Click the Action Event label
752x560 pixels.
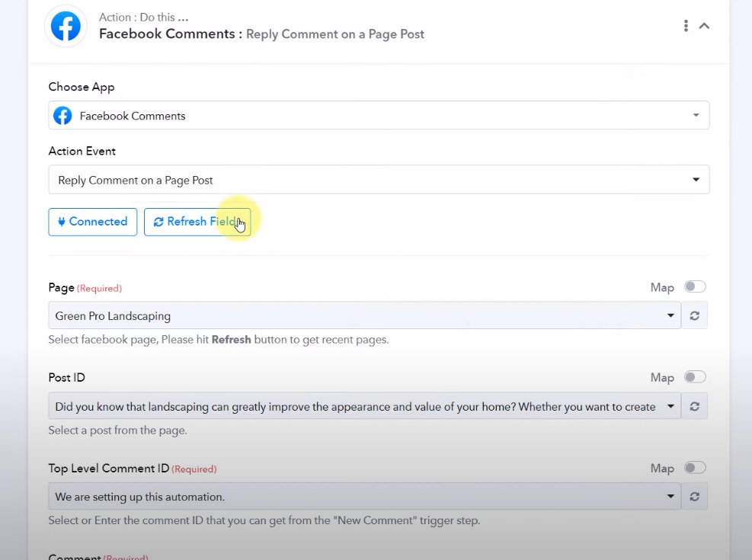click(82, 151)
